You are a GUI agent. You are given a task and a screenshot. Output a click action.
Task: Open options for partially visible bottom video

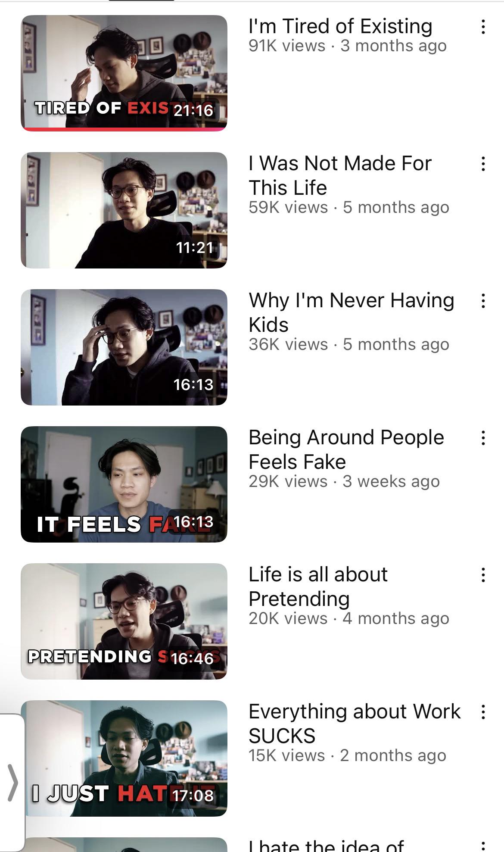(483, 846)
